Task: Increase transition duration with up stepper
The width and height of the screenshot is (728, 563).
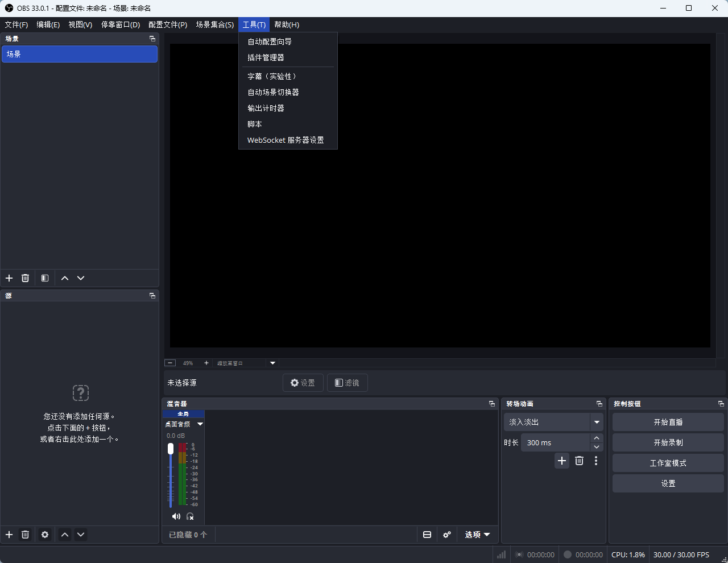Action: 596,438
